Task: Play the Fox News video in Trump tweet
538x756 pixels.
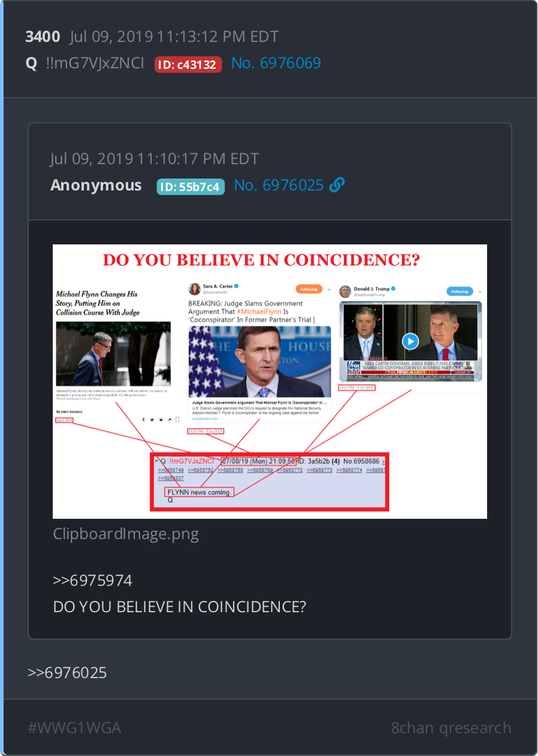Action: 410,341
